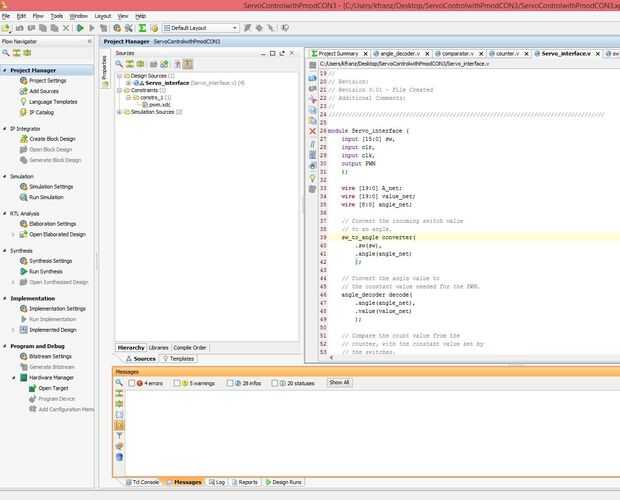Click the search icon in Messages panel
Image resolution: width=620 pixels, height=500 pixels.
tap(119, 383)
